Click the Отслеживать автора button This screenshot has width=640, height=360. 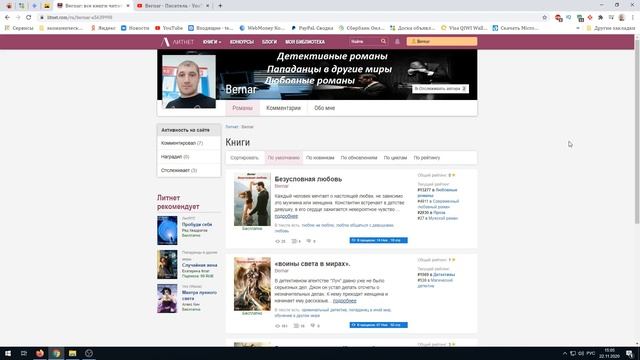pyautogui.click(x=440, y=89)
